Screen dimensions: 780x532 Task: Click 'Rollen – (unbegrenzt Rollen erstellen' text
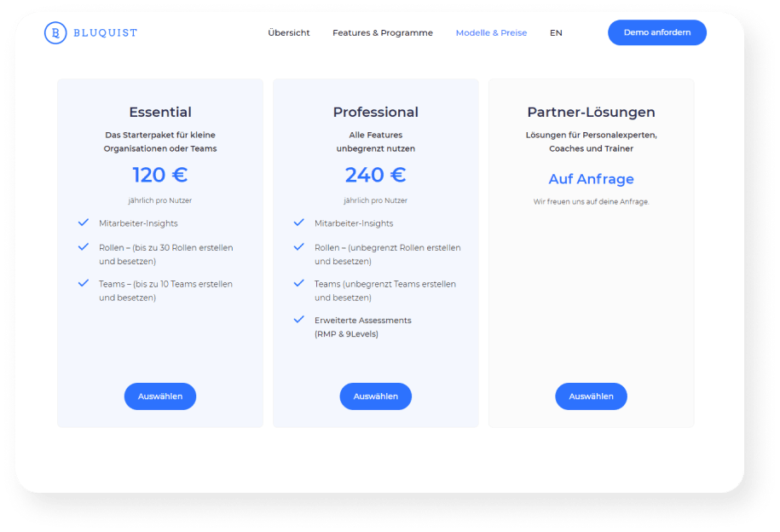click(x=388, y=254)
